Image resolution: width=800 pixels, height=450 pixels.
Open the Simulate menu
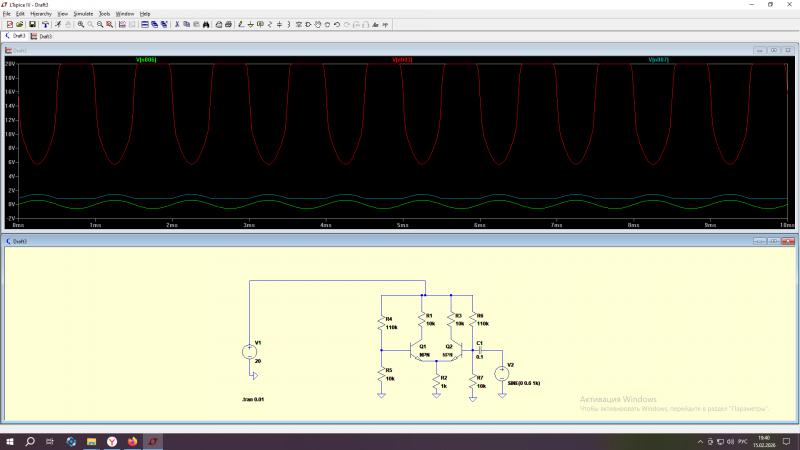pos(82,13)
